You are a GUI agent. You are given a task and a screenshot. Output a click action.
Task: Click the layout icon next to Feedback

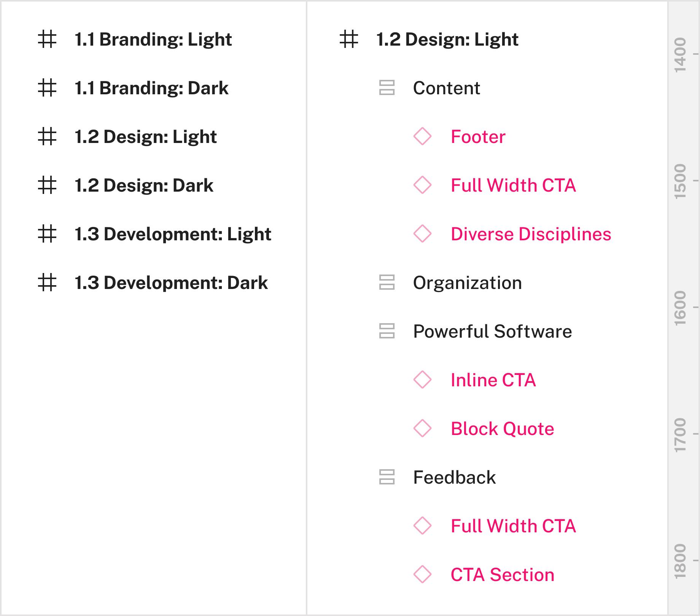387,477
